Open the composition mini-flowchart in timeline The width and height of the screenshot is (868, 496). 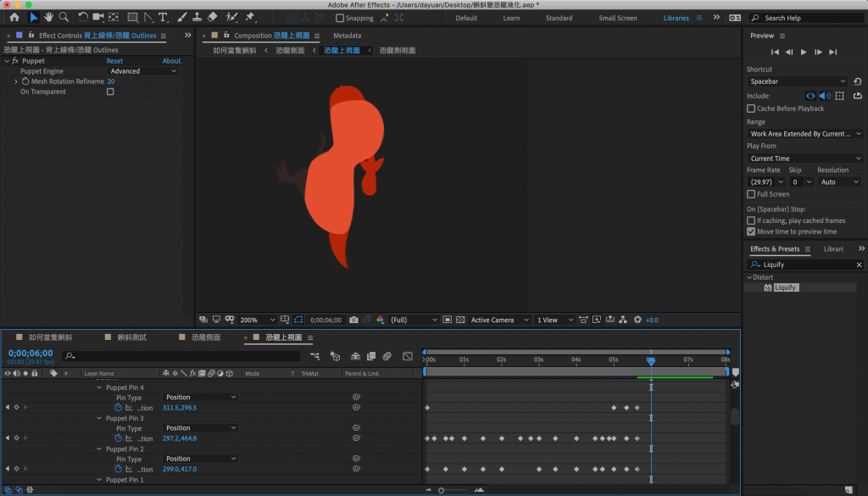coord(315,356)
